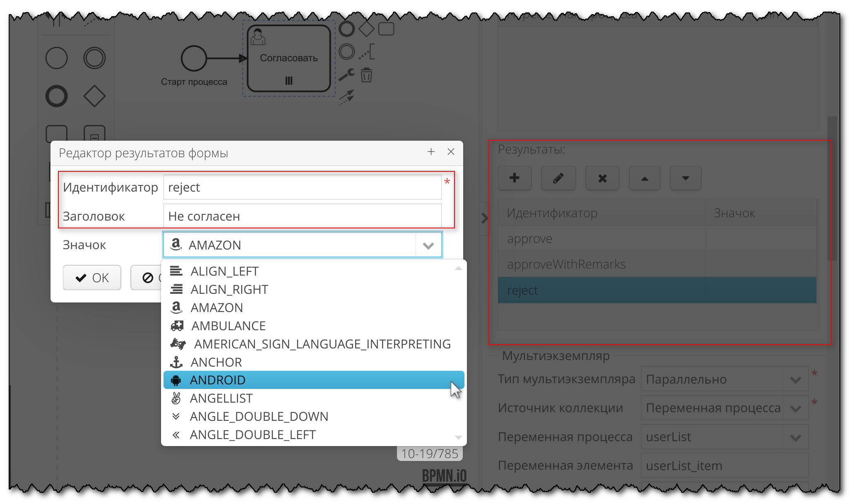Pick the end event bold circle in palette
The height and width of the screenshot is (504, 849).
pos(57,96)
